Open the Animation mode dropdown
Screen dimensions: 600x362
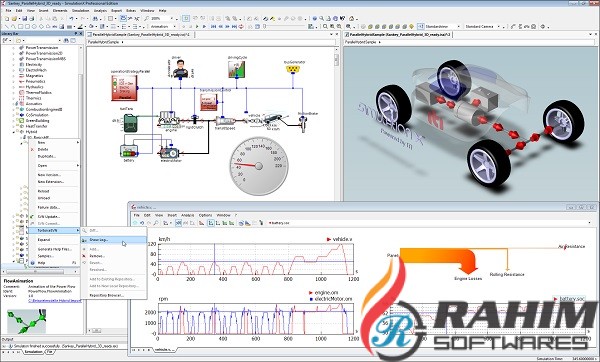(x=174, y=26)
